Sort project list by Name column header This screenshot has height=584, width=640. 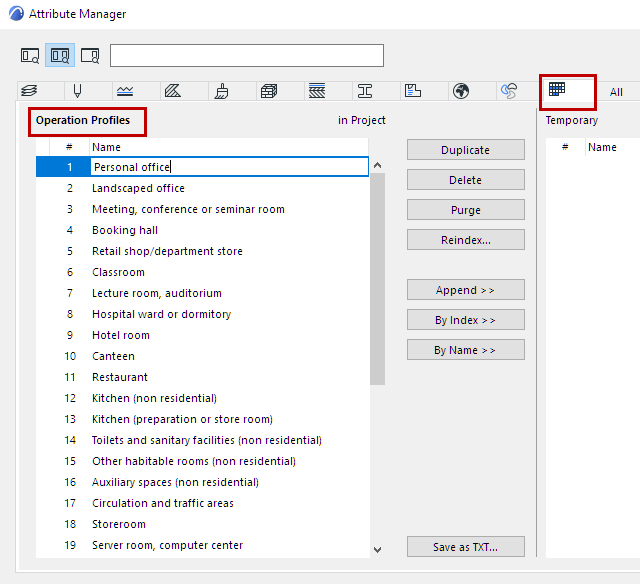[x=229, y=147]
